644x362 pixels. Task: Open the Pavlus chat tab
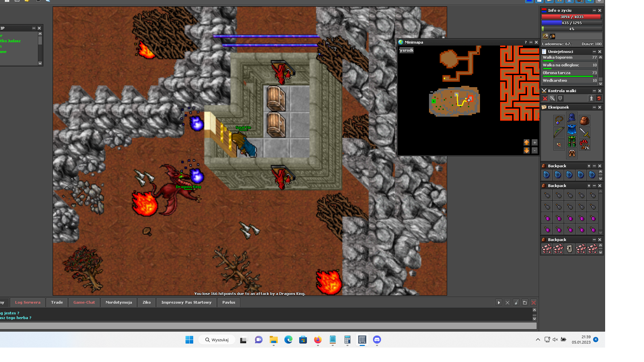coord(229,302)
